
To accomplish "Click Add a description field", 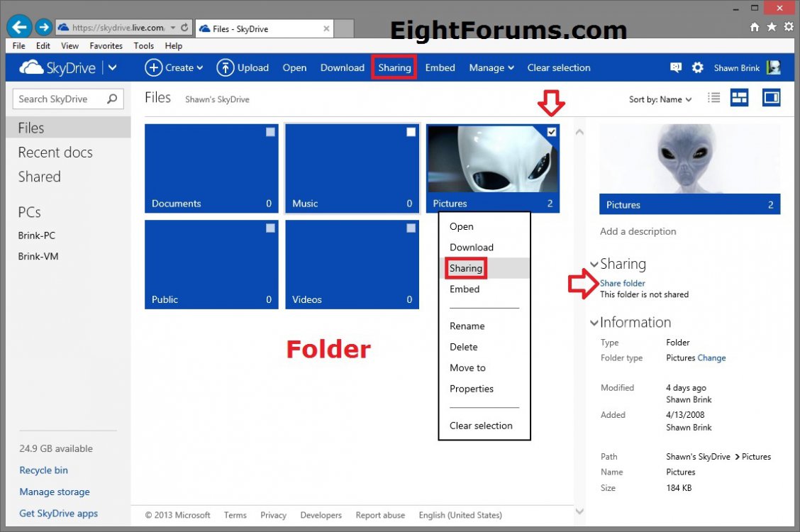I will coord(638,231).
